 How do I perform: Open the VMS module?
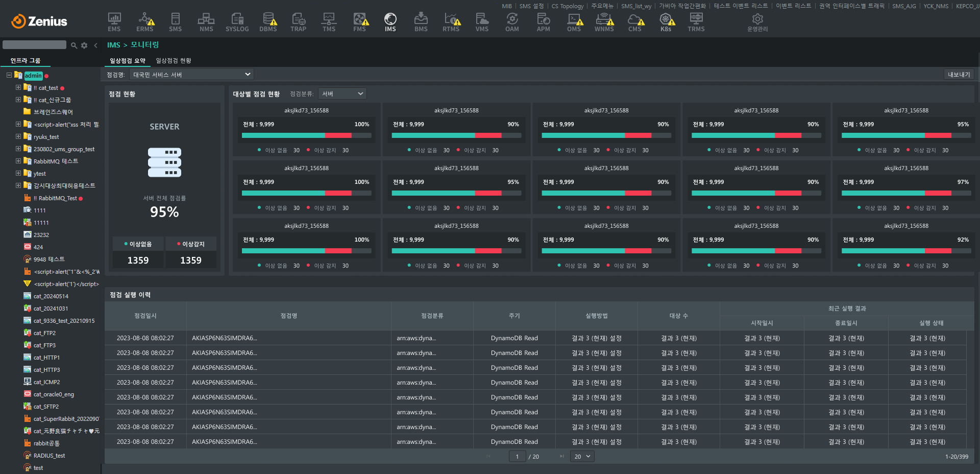point(482,22)
